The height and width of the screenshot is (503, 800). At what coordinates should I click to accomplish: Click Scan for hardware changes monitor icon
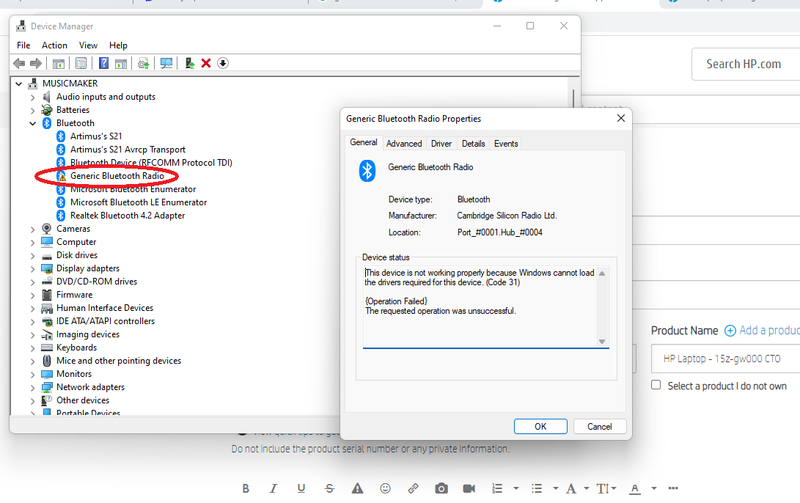click(x=166, y=63)
